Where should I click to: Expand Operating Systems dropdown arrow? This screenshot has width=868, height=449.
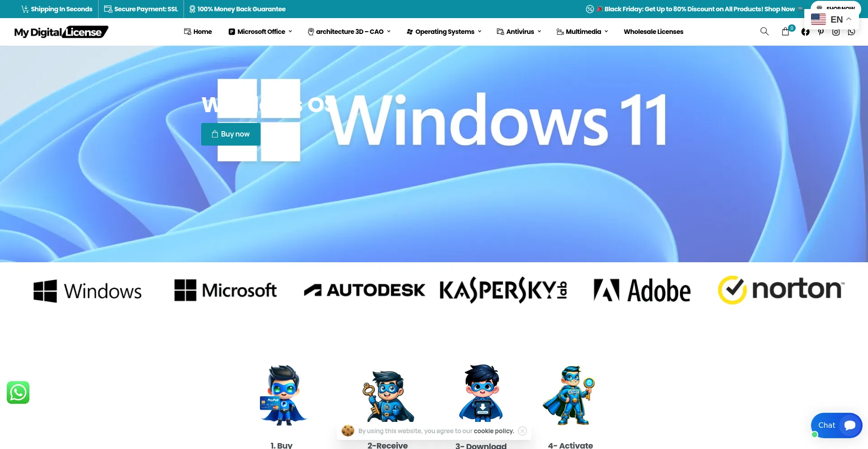480,31
